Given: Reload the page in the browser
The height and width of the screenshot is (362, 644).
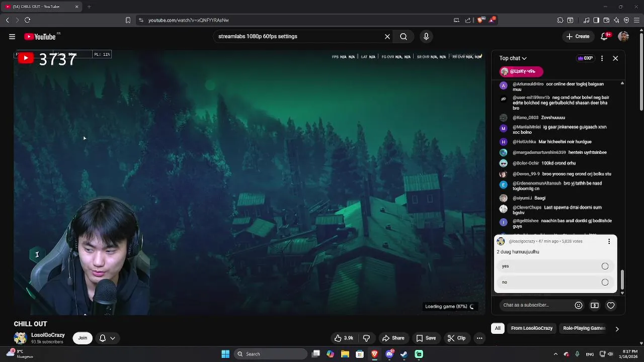Looking at the screenshot, I should click(x=27, y=20).
